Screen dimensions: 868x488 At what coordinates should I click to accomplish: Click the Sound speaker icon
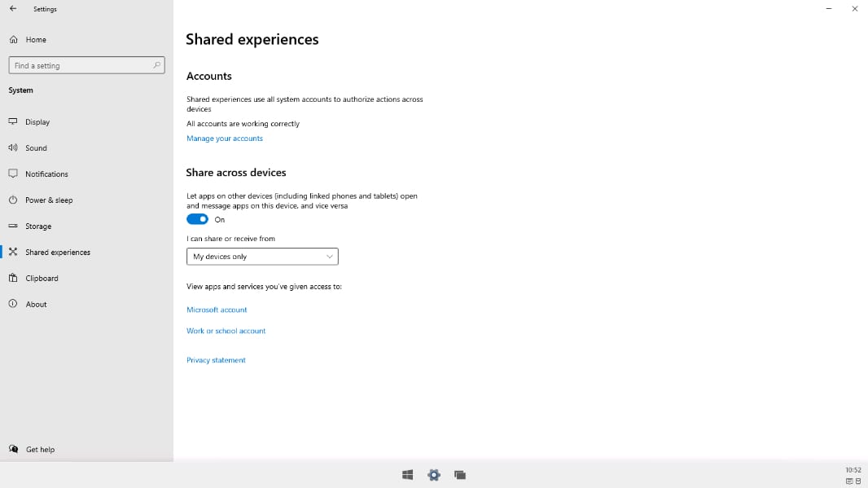[13, 147]
